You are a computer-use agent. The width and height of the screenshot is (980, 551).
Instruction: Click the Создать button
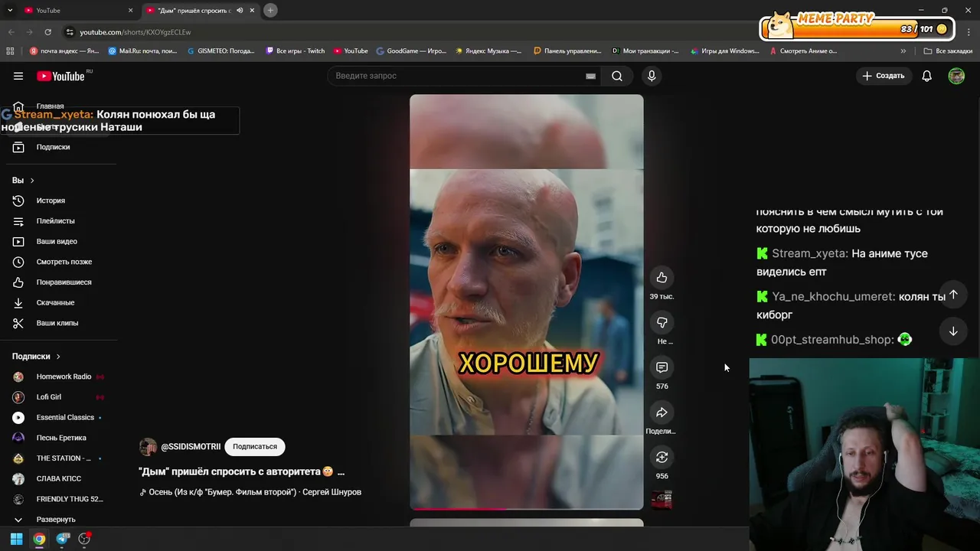click(884, 76)
